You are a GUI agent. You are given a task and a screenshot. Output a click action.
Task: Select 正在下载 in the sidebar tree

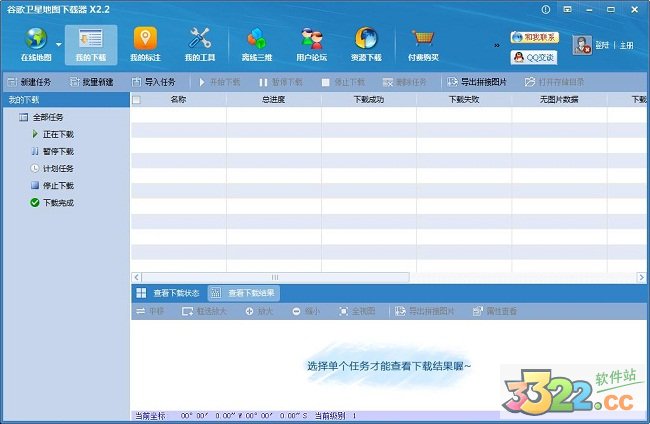53,134
